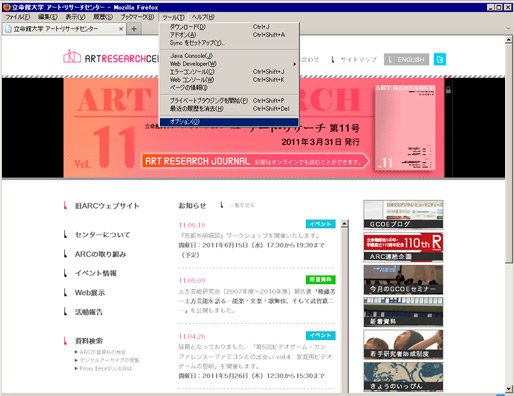Click 京都市明細図 workshop news headline
This screenshot has width=514, height=396.
tap(250, 235)
